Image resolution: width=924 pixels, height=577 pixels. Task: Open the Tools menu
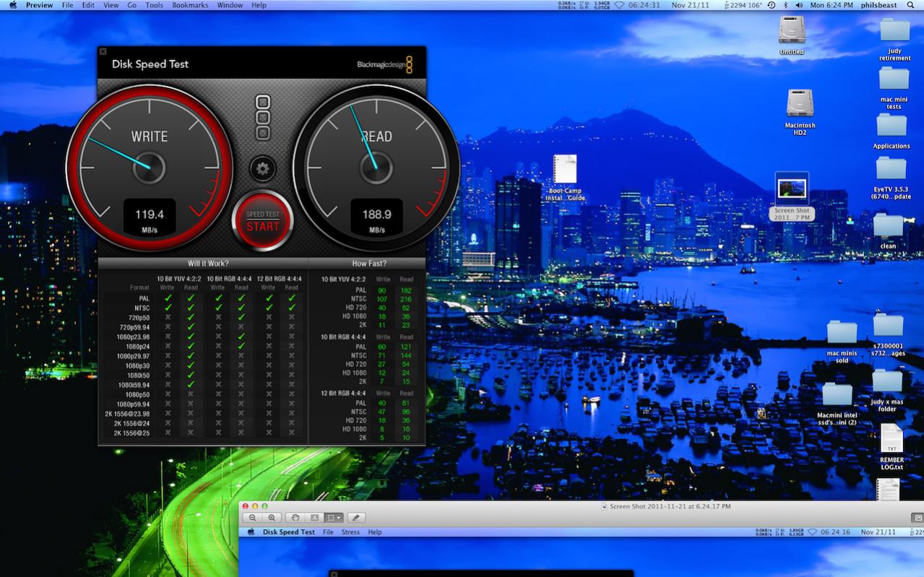(155, 5)
